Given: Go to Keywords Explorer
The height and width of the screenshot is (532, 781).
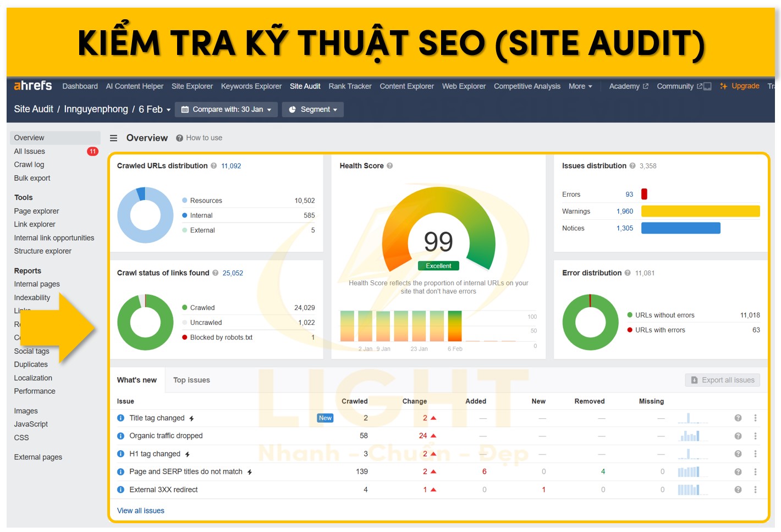Looking at the screenshot, I should [x=251, y=86].
